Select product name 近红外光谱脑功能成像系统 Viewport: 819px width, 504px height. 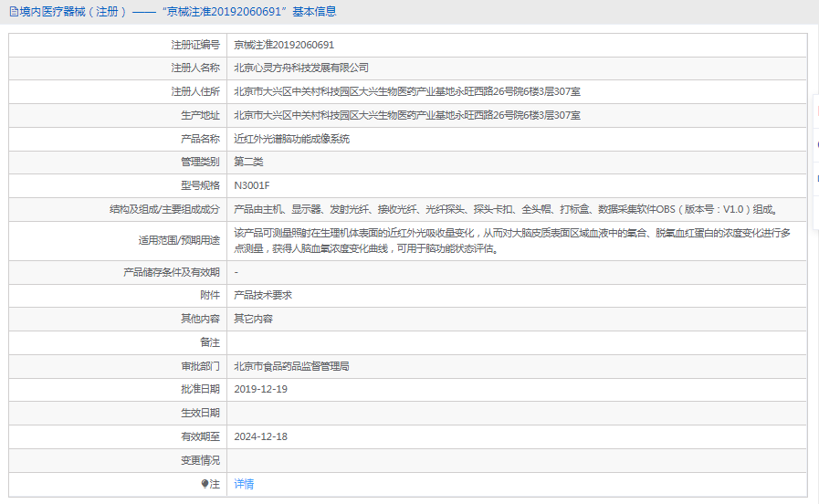click(x=291, y=139)
